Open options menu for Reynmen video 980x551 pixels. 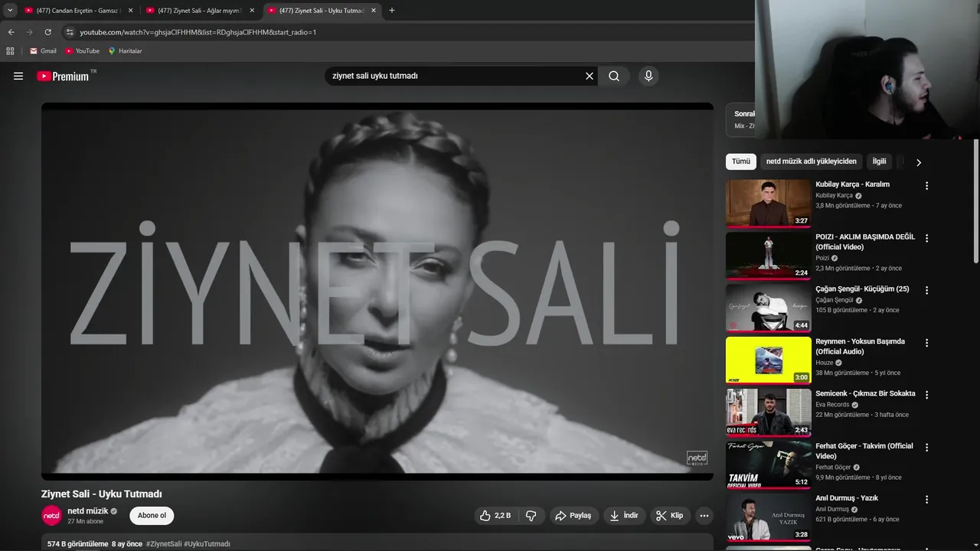coord(926,343)
